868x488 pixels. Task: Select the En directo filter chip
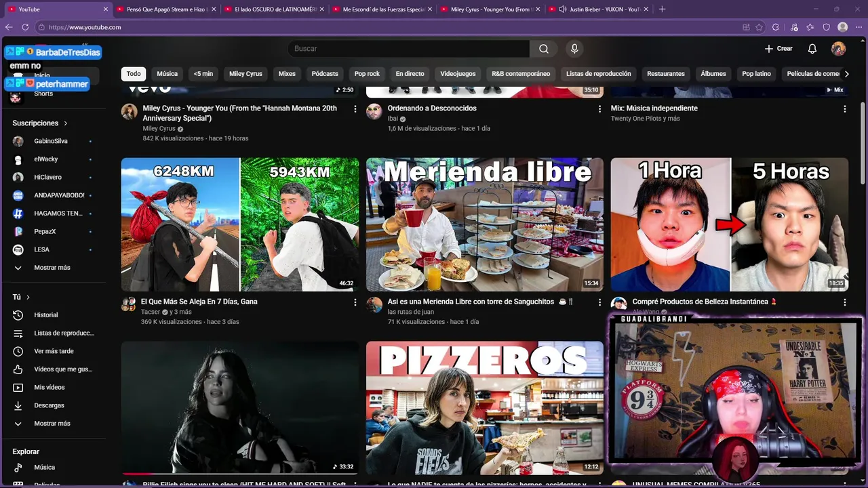tap(410, 74)
